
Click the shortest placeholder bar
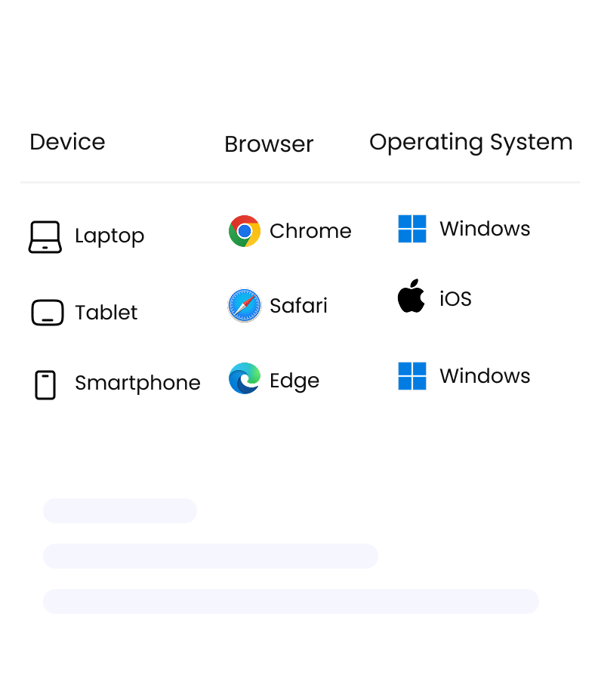tap(120, 510)
